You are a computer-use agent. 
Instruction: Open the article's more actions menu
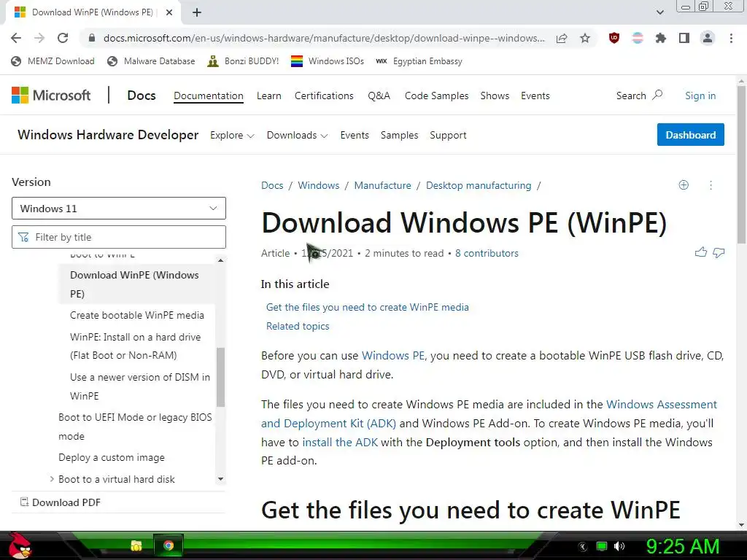[711, 185]
